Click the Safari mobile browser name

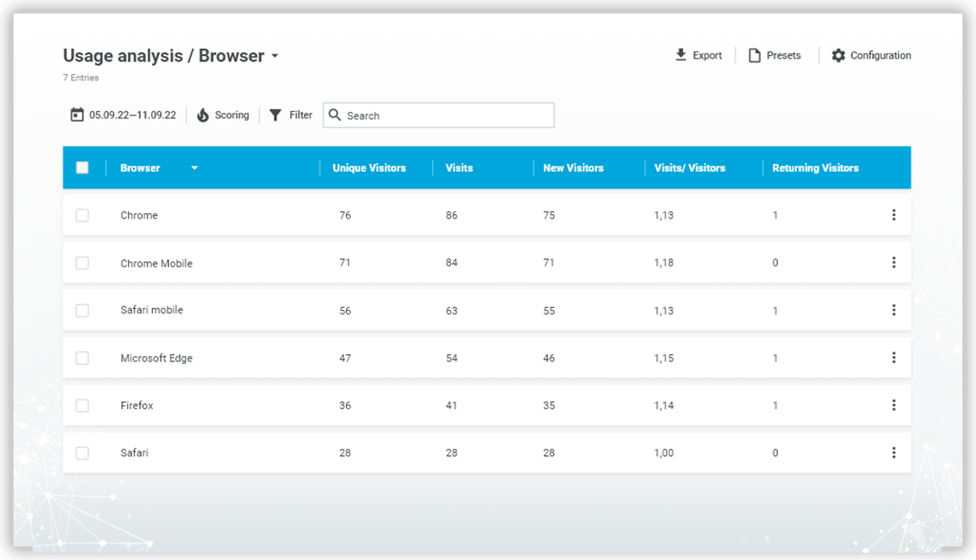click(152, 310)
